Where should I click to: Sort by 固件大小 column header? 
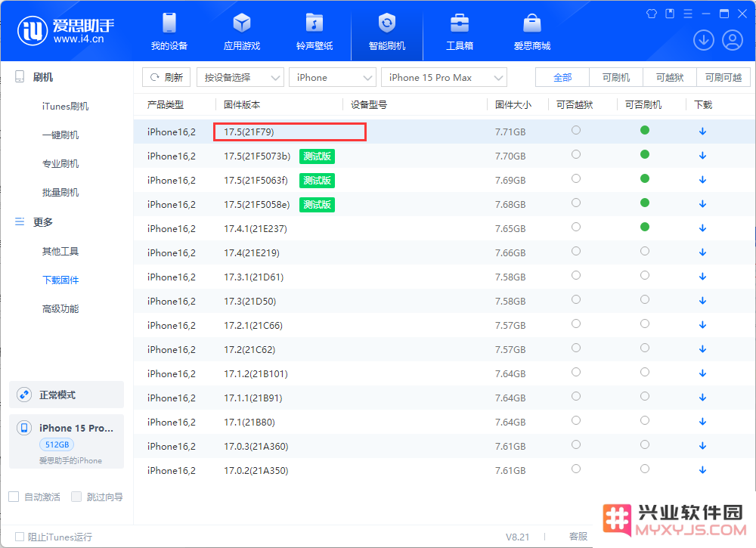pos(513,104)
